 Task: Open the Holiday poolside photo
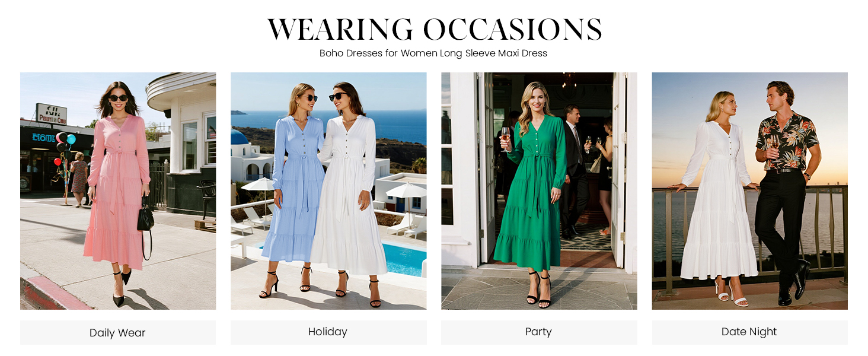(328, 191)
